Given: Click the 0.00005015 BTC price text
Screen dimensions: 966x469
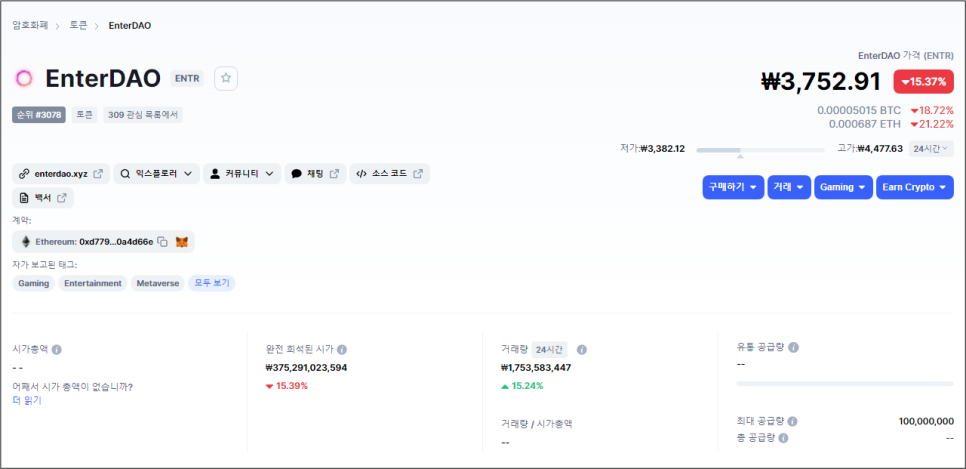Looking at the screenshot, I should point(859,110).
